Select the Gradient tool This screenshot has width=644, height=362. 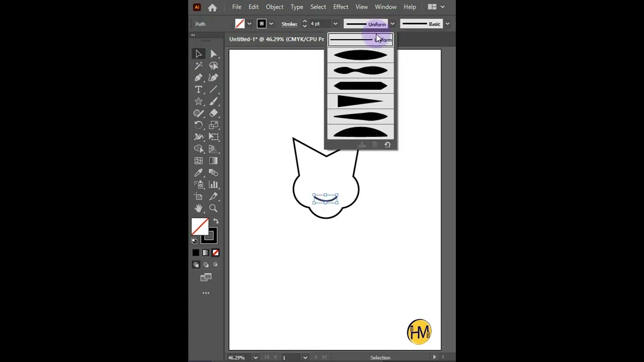coord(213,161)
